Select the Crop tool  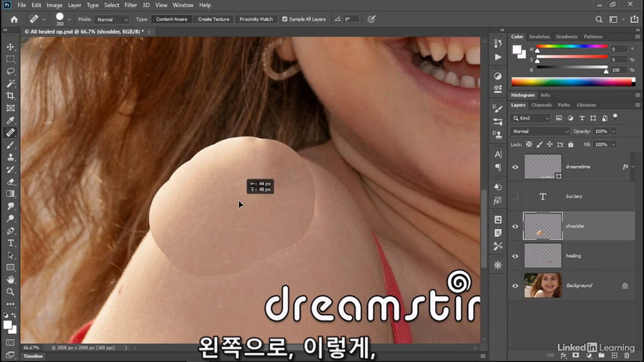[11, 96]
